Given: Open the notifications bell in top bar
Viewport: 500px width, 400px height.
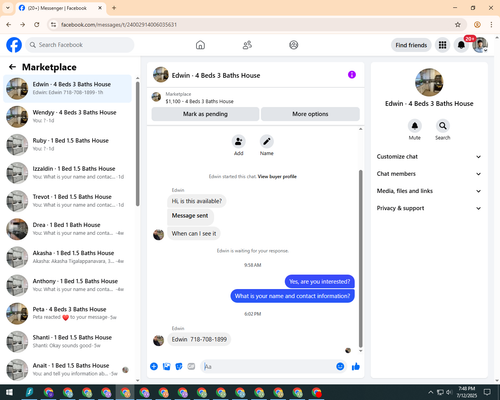Looking at the screenshot, I should pos(461,45).
